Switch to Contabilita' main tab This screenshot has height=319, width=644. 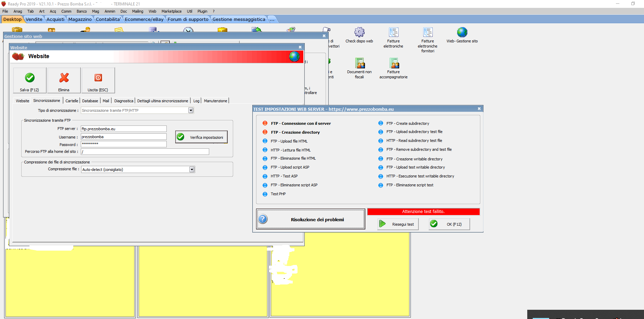[108, 19]
